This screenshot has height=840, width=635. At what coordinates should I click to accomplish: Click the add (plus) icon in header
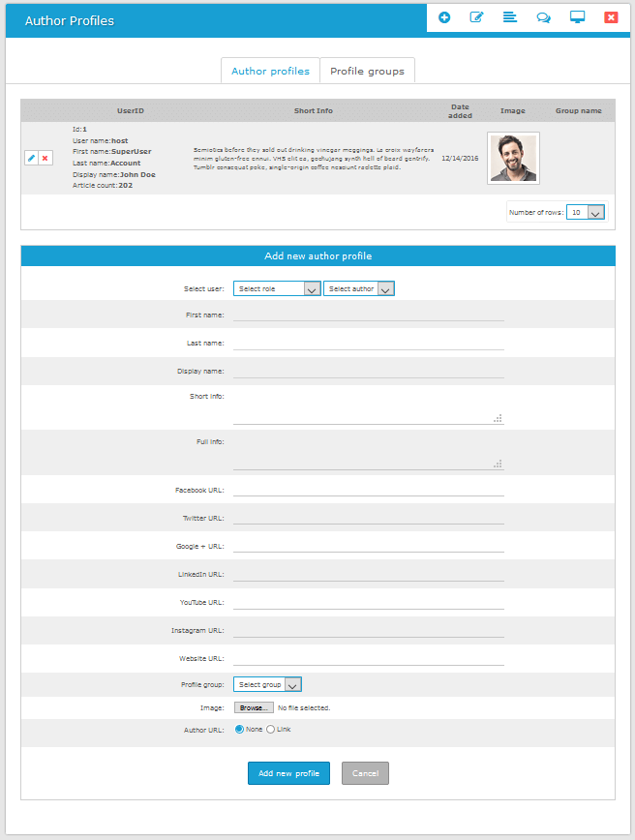point(444,17)
